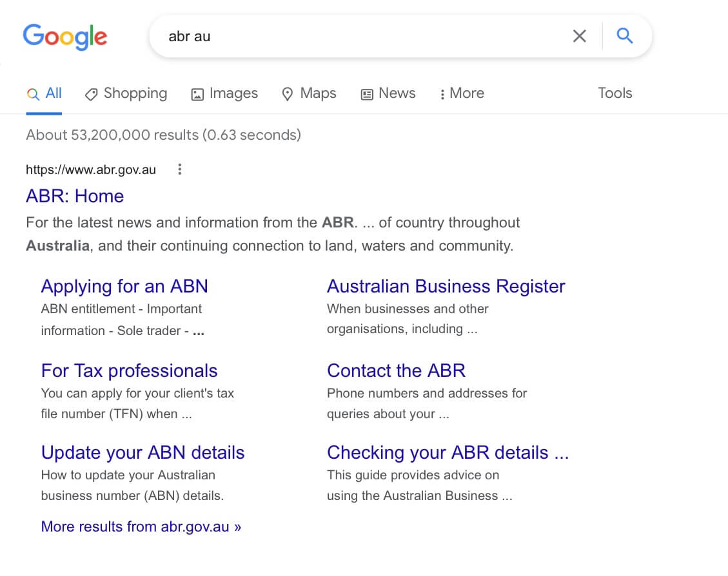The height and width of the screenshot is (576, 728).
Task: Open the News tab
Action: pyautogui.click(x=388, y=93)
